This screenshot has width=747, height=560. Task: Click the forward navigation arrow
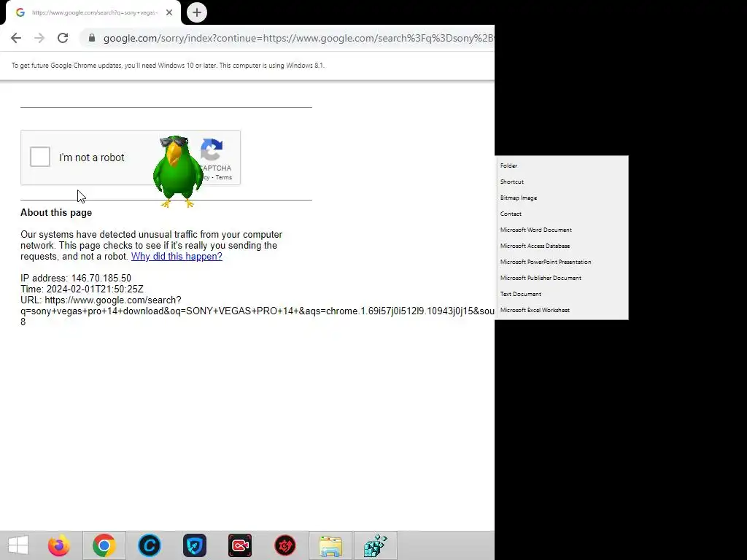click(x=39, y=38)
